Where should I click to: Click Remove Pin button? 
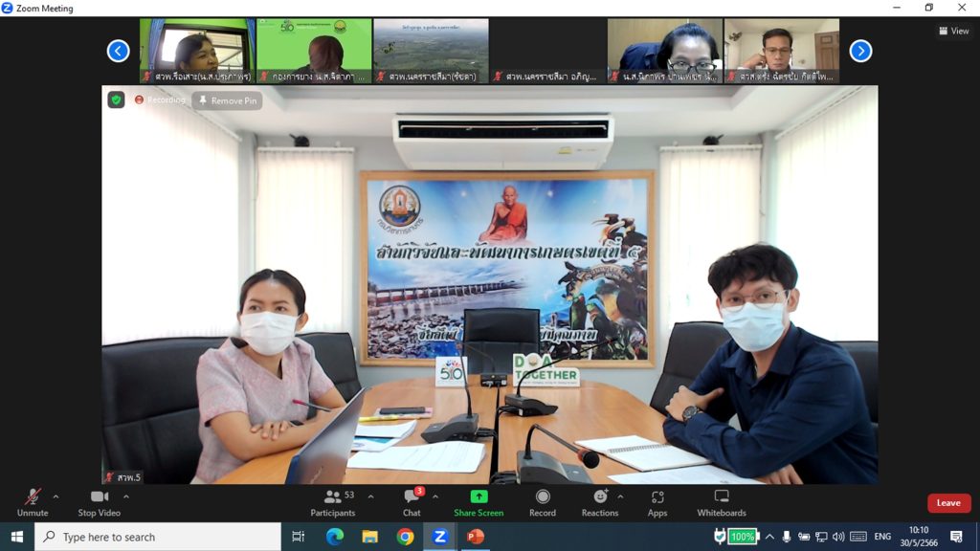tap(228, 100)
